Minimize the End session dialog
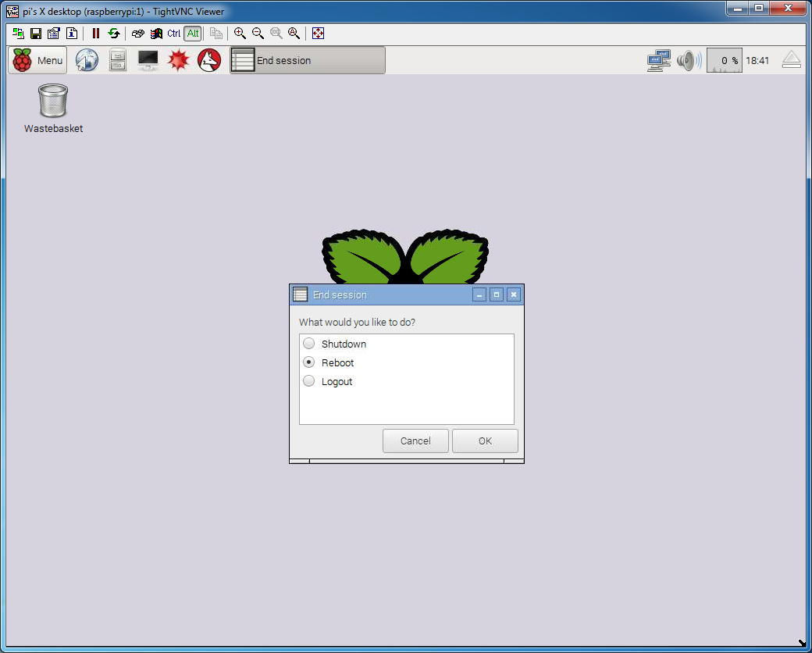Image resolution: width=812 pixels, height=653 pixels. point(479,295)
